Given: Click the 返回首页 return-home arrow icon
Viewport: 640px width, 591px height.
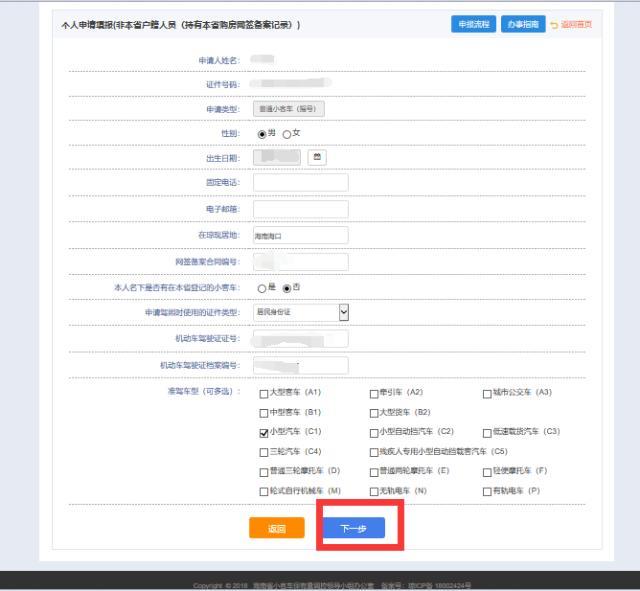Looking at the screenshot, I should point(554,24).
